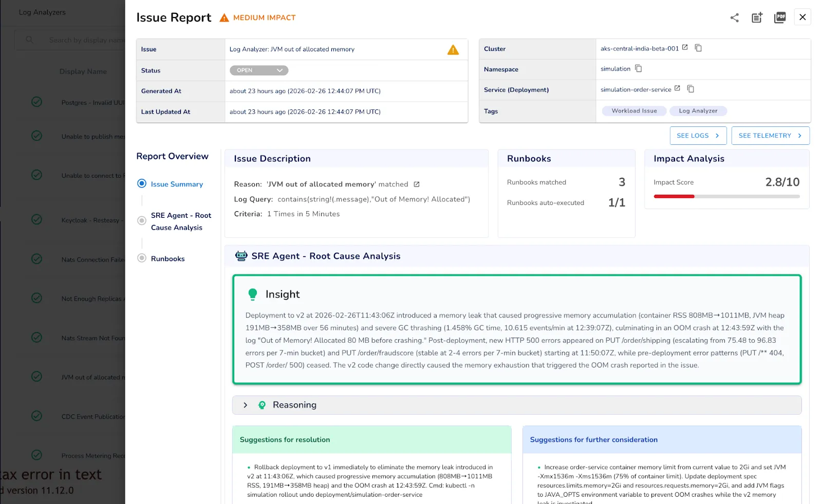Copy the simulation-order-service deployment name
The image size is (822, 504).
coord(690,89)
